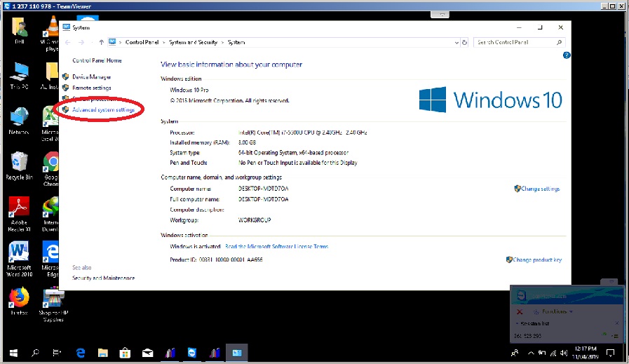Select System and Security breadcrumb
629x364 pixels.
[x=192, y=43]
